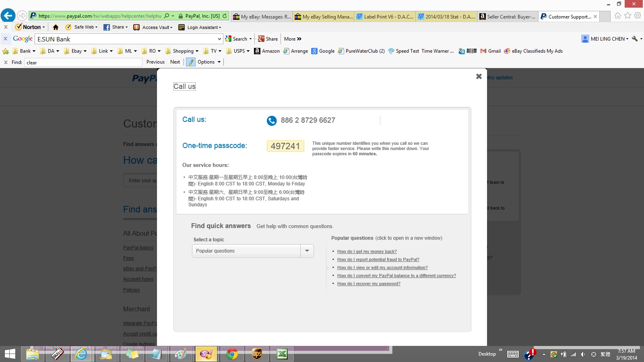Open 'How do I get my money back?'
Screen dimensions: 644x362
(x=367, y=251)
